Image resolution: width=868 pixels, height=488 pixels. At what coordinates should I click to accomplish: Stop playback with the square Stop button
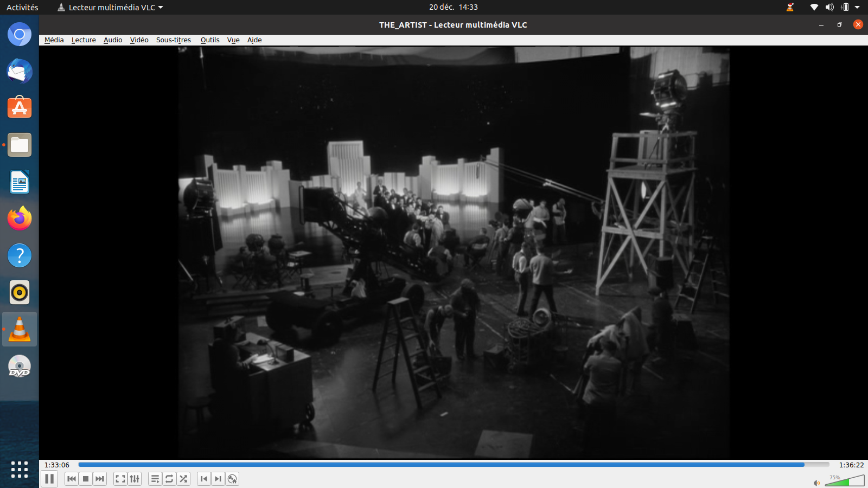tap(86, 479)
